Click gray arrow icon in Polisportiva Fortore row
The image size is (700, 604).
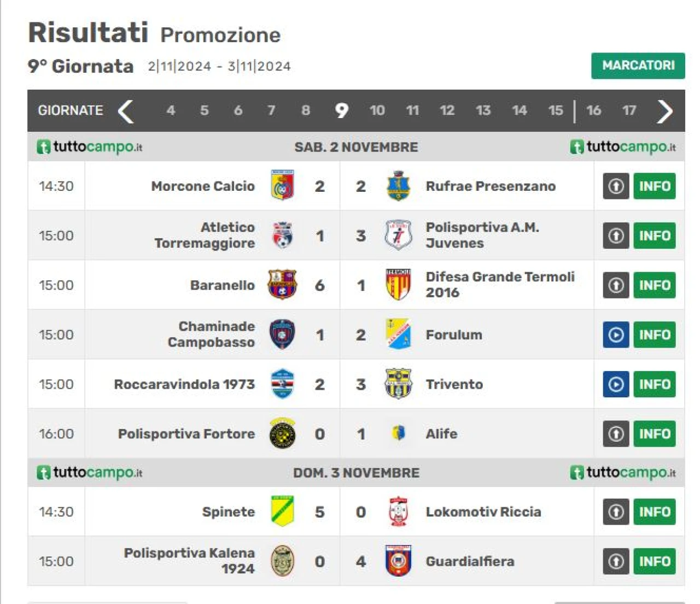click(x=616, y=434)
